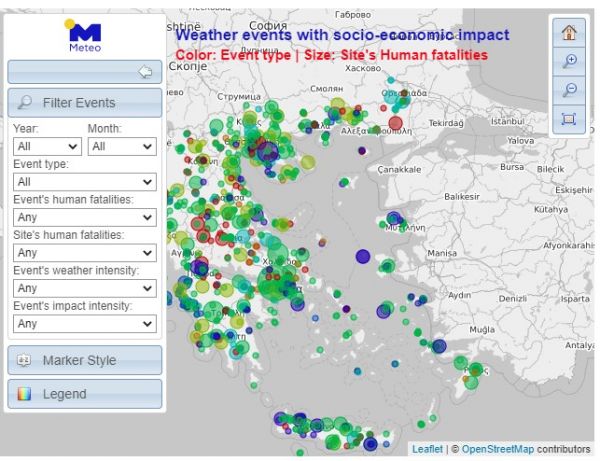Expand Event's impact intensity dropdown
Viewport: 600px width, 461px height.
[x=85, y=324]
